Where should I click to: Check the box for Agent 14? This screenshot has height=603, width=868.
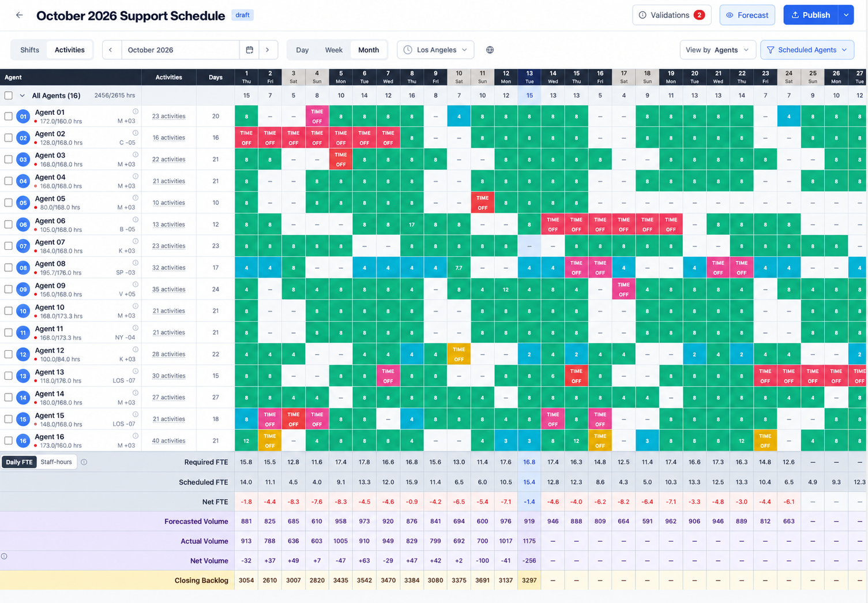pos(8,398)
